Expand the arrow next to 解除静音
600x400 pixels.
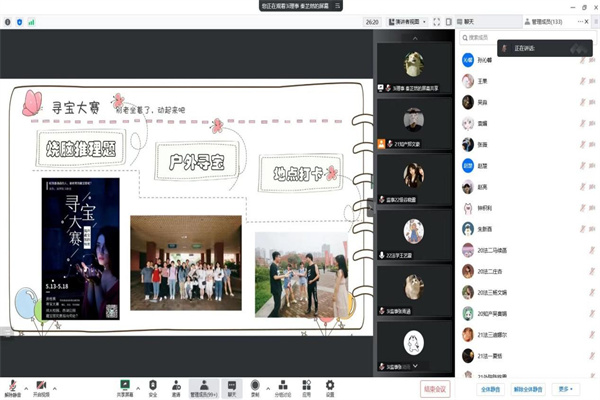pos(25,383)
